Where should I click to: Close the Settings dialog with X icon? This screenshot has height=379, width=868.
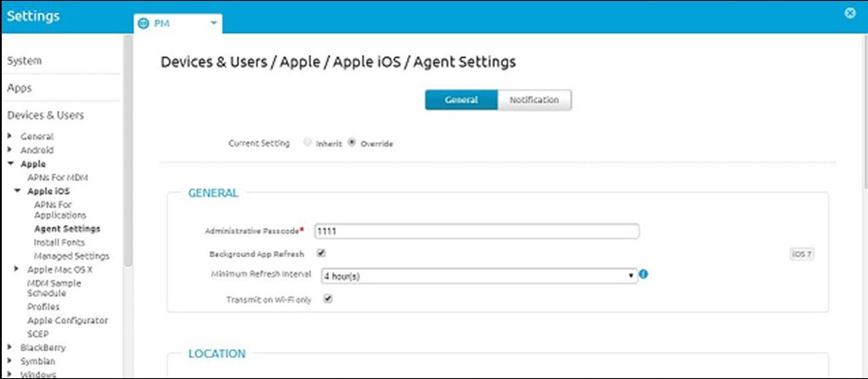click(851, 13)
